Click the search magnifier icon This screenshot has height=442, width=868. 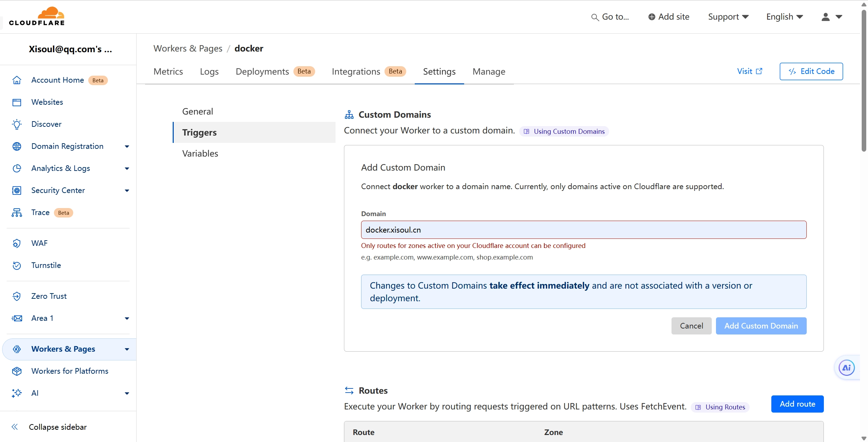pyautogui.click(x=595, y=17)
